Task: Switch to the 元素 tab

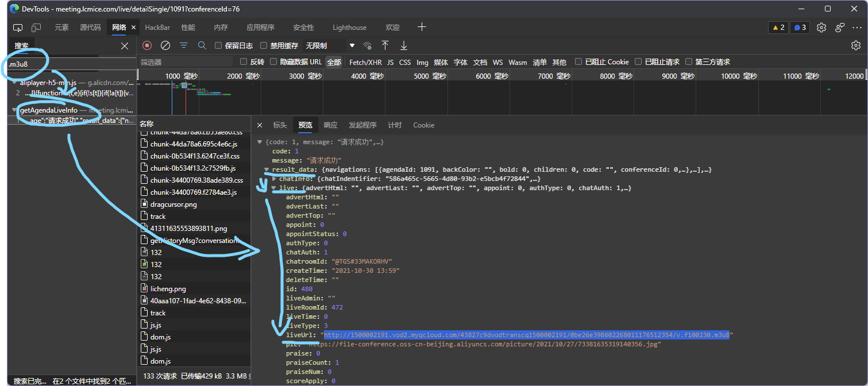Action: coord(61,28)
